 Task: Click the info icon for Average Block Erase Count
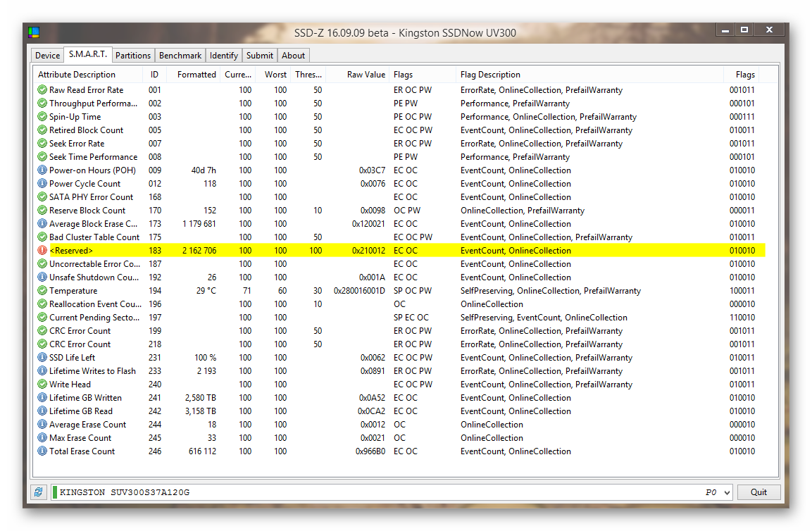[x=42, y=224]
